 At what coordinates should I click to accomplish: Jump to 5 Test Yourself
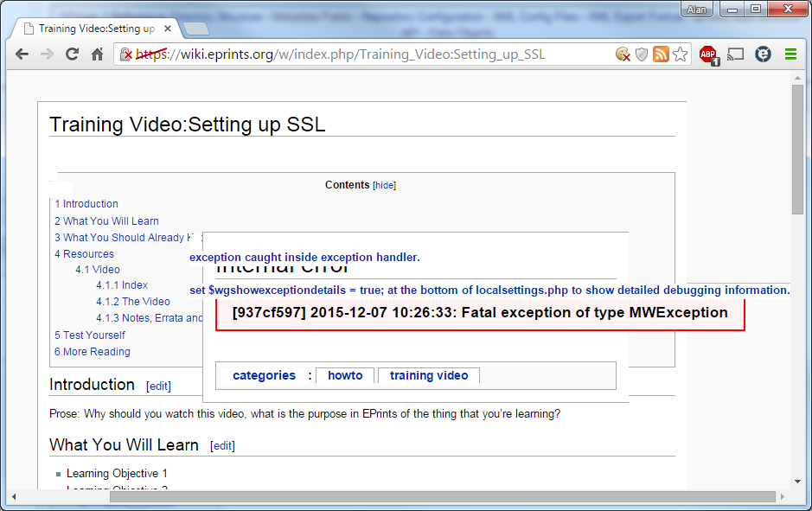pyautogui.click(x=90, y=335)
